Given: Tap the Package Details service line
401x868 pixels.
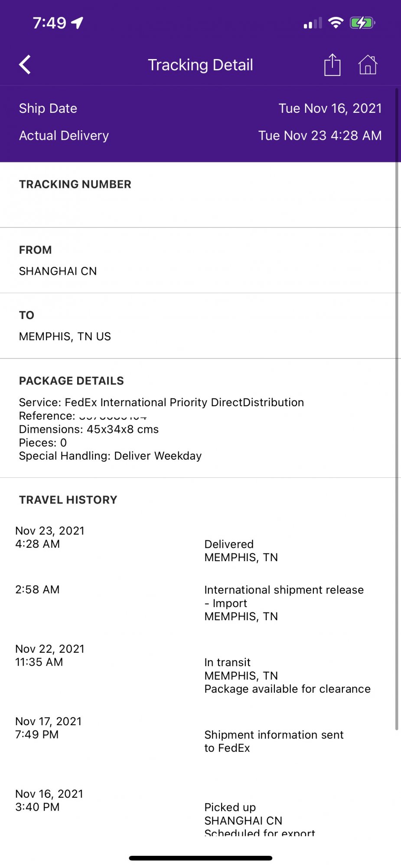Looking at the screenshot, I should click(x=161, y=402).
